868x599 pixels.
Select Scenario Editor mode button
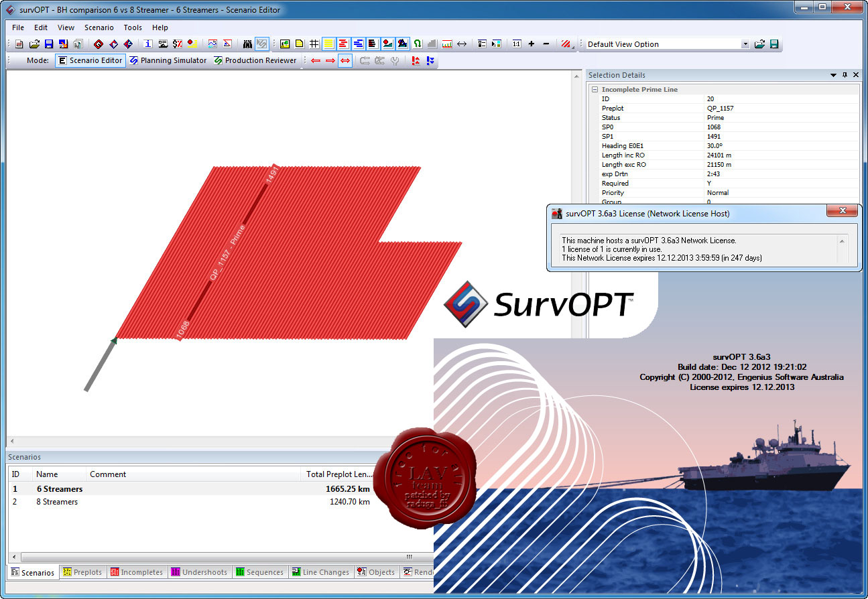point(90,60)
